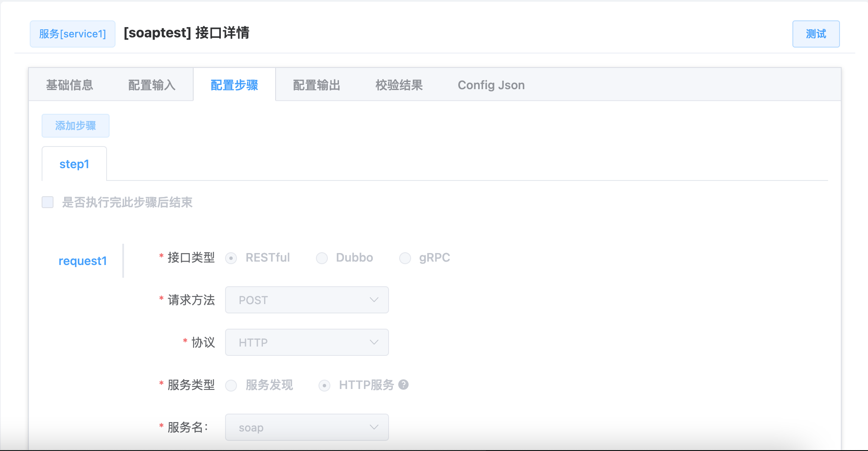
Task: Go to the 配置输出 tab
Action: tap(317, 85)
